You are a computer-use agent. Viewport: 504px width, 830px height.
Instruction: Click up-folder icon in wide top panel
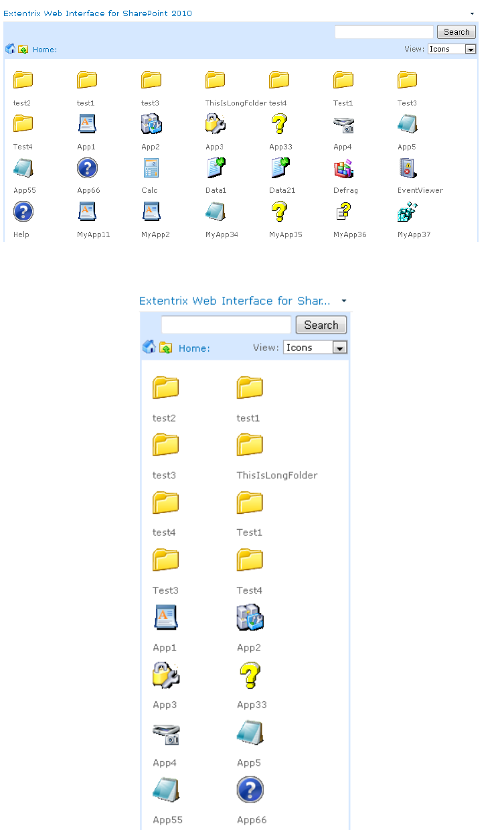pyautogui.click(x=23, y=49)
